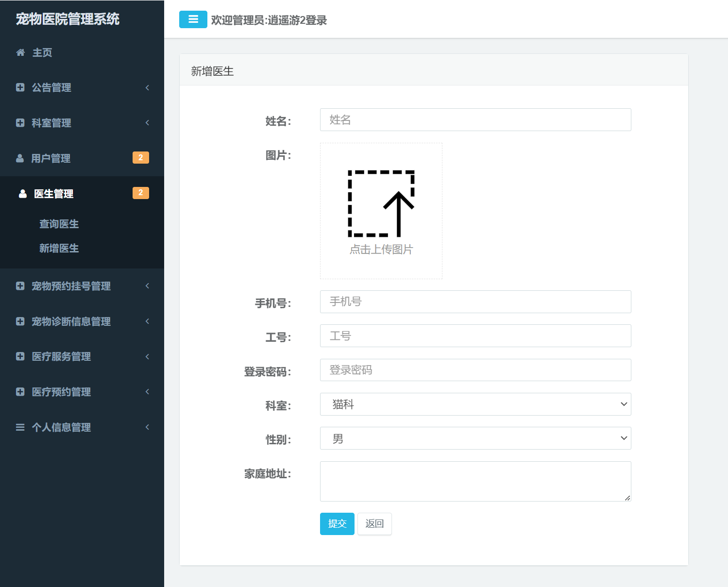Expand the 宠物预约挂号管理 menu chevron
The width and height of the screenshot is (728, 587).
pyautogui.click(x=147, y=286)
